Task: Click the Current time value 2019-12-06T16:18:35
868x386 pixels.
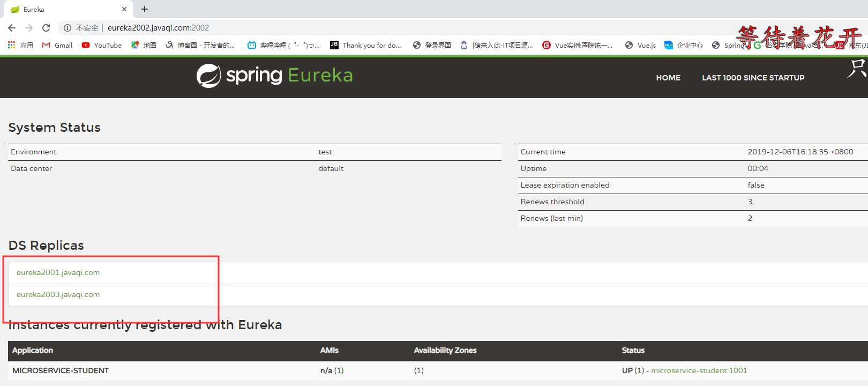Action: click(800, 152)
